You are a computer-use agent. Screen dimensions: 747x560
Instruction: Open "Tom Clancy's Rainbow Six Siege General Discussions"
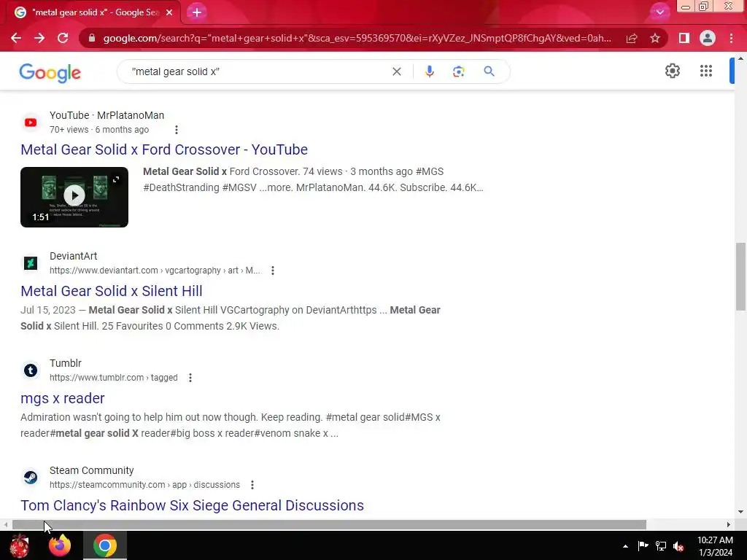tap(192, 505)
